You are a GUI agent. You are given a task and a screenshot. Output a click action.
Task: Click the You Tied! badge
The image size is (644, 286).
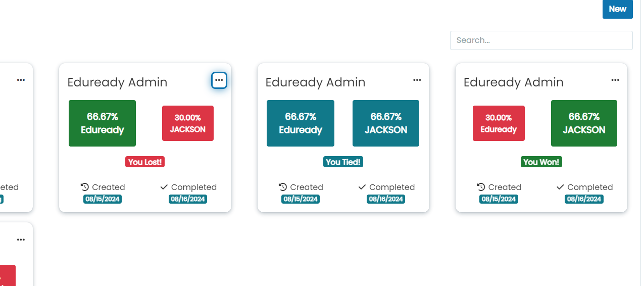click(343, 162)
